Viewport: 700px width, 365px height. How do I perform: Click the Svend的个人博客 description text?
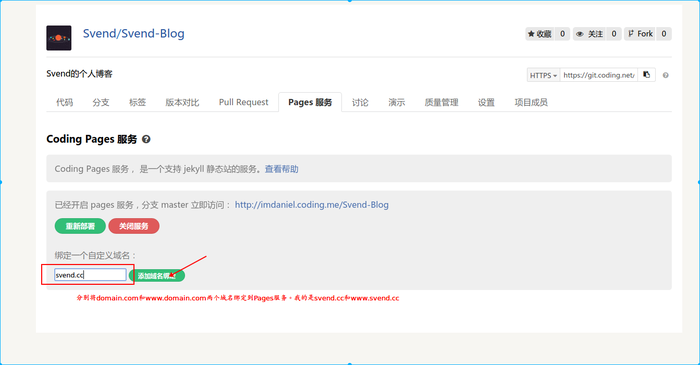(x=79, y=74)
